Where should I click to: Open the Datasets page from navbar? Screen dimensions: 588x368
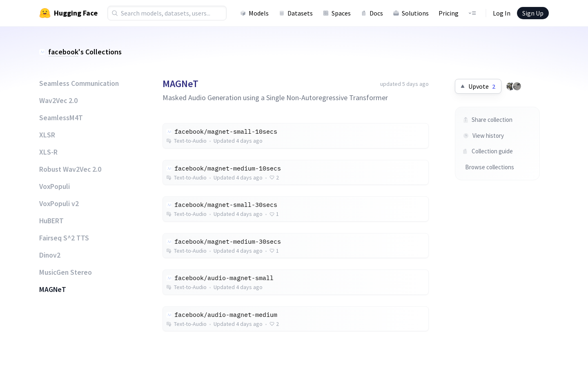pos(296,13)
